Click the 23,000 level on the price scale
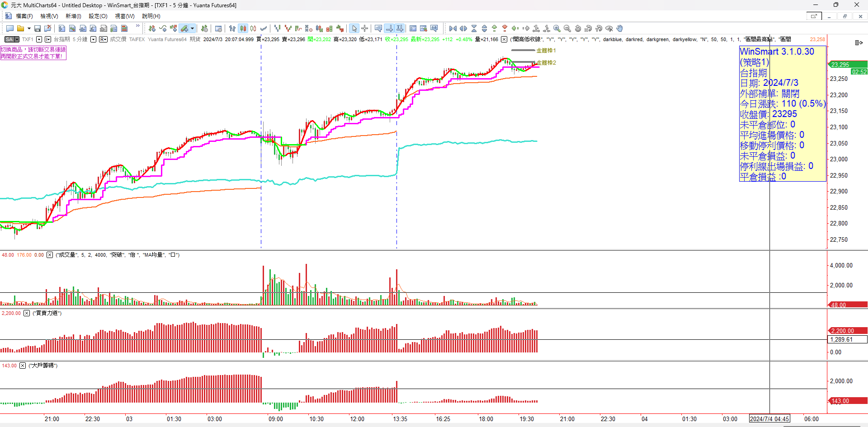Image resolution: width=868 pixels, height=427 pixels. (839, 159)
